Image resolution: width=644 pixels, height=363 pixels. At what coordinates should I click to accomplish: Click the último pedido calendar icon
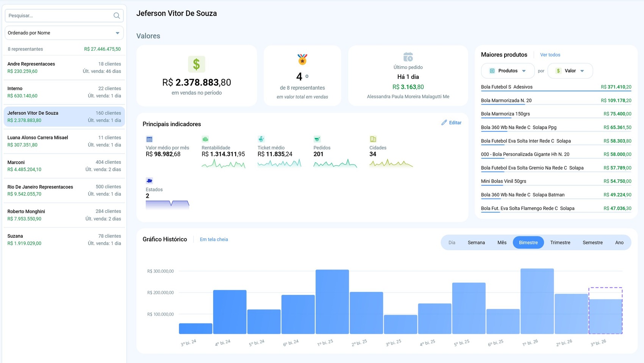coord(408,57)
